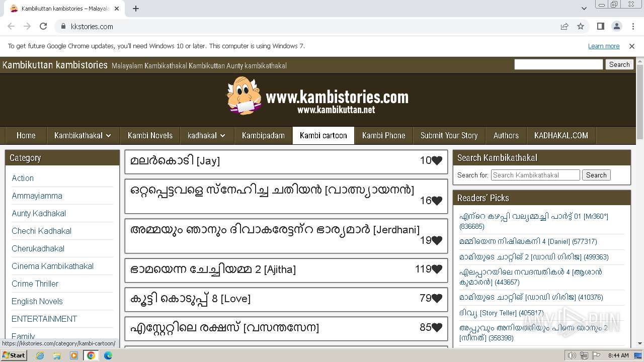The height and width of the screenshot is (362, 644).
Task: Open the story by [Jay]
Action: coord(175,161)
